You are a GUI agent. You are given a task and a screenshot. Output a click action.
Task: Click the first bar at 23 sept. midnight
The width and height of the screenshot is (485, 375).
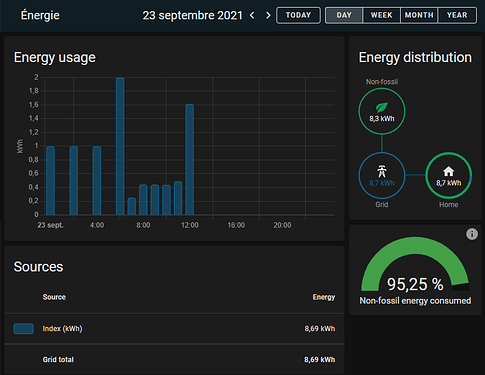click(x=50, y=180)
